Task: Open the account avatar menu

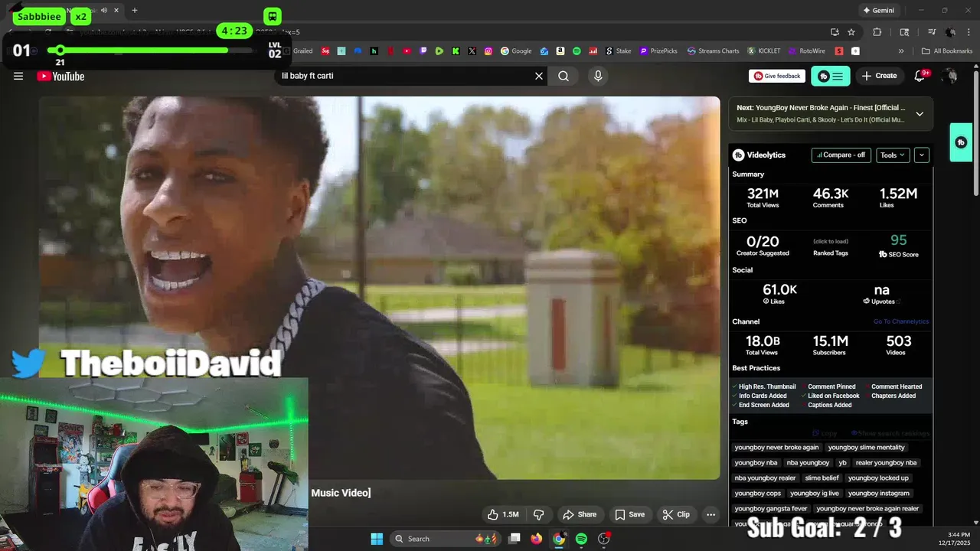Action: pos(950,76)
